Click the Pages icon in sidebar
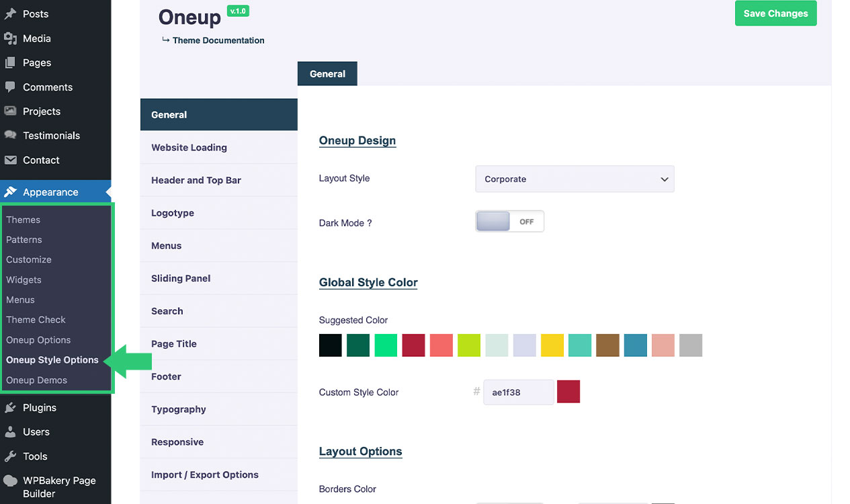This screenshot has width=850, height=504. click(x=10, y=63)
